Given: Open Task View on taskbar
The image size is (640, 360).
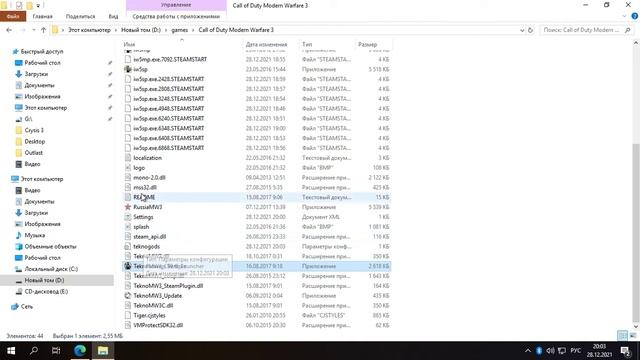Looking at the screenshot, I should 56,351.
